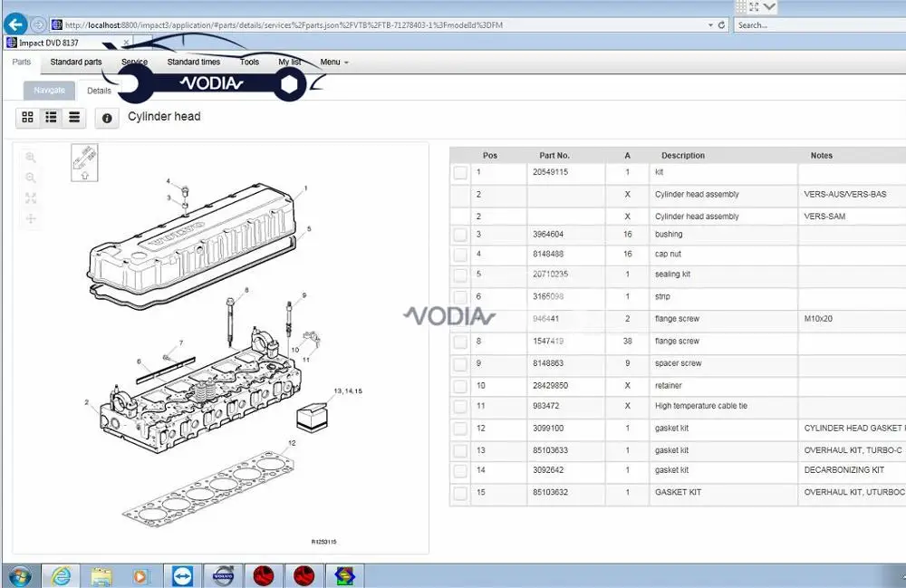Open the Volvo application taskbar icon
906x588 pixels.
223,576
